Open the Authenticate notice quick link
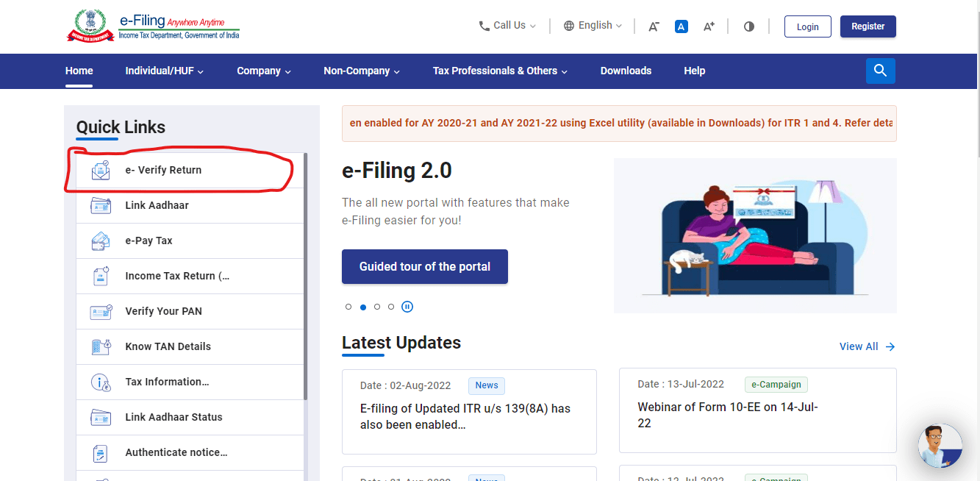 click(x=190, y=453)
